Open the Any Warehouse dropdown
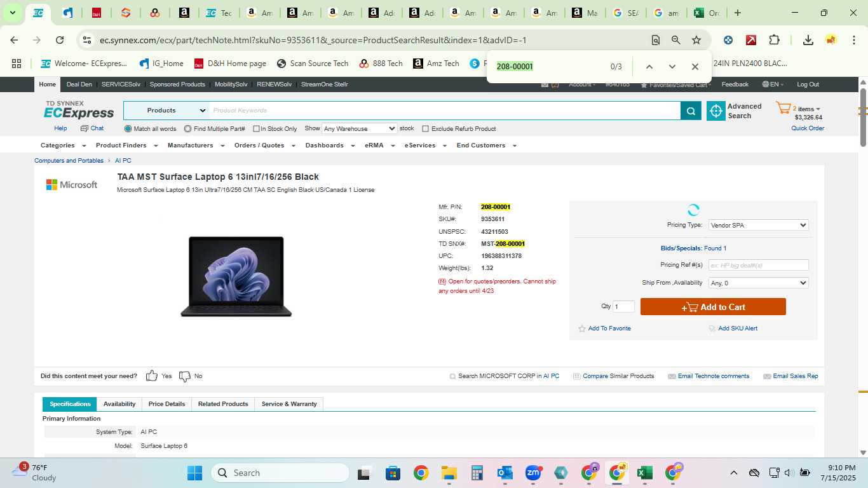 [x=360, y=128]
